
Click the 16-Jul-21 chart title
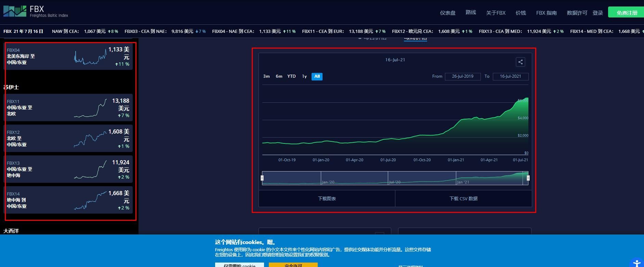point(395,60)
